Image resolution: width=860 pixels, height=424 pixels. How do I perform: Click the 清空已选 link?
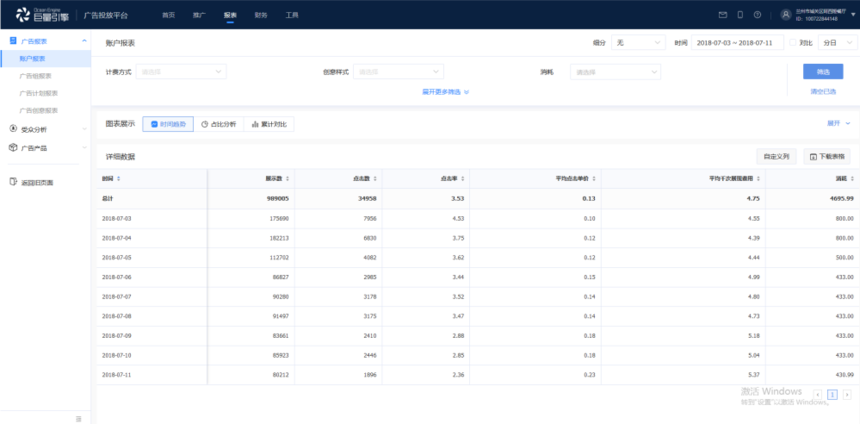tap(823, 92)
